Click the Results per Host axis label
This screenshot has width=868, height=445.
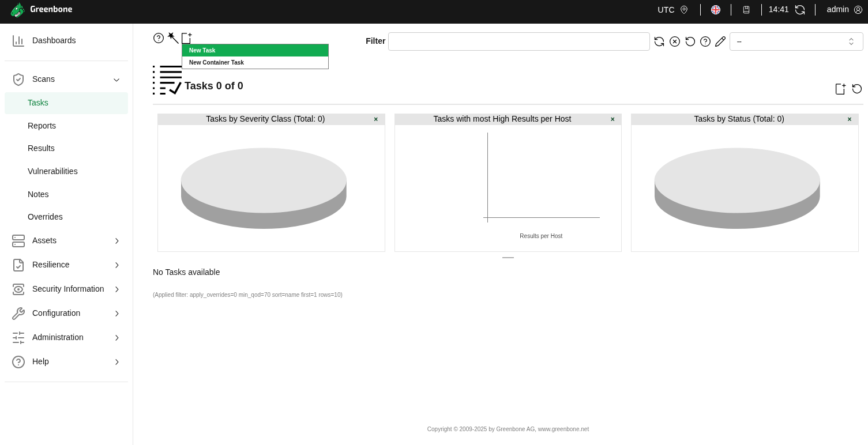tap(541, 236)
